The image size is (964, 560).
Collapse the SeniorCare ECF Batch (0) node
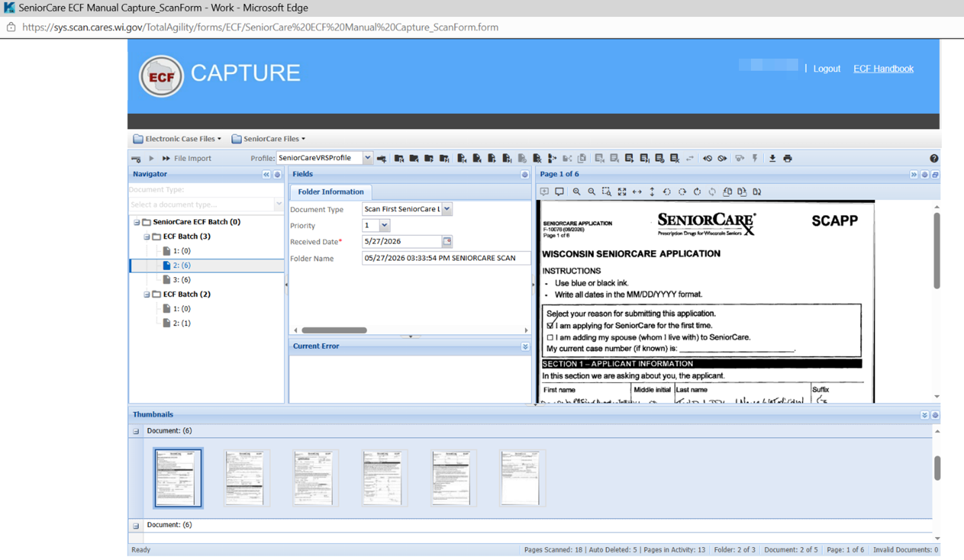[x=137, y=222]
